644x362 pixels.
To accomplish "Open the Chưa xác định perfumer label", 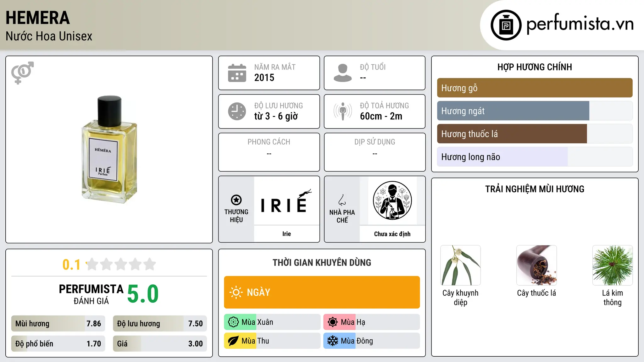I will pos(392,234).
